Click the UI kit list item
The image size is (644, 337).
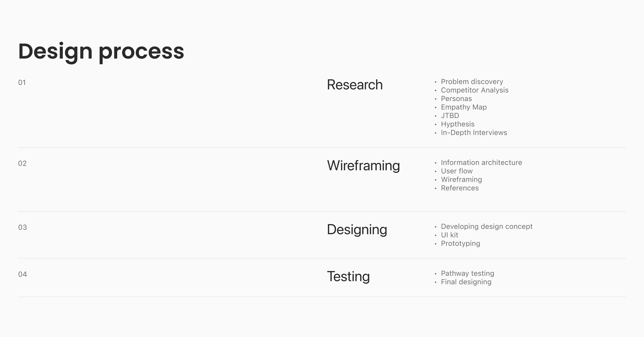tap(449, 235)
